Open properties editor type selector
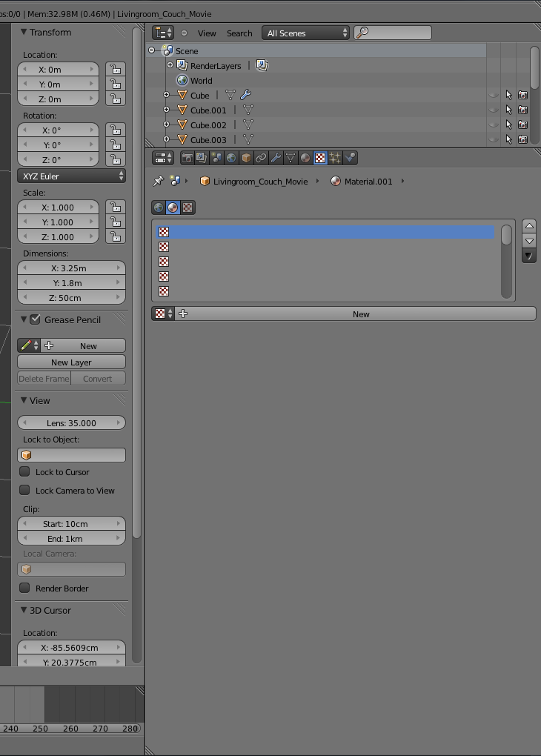 click(162, 158)
